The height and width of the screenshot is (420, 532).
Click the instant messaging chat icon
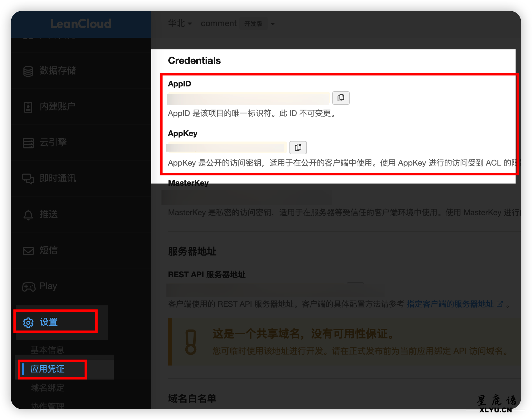(28, 179)
